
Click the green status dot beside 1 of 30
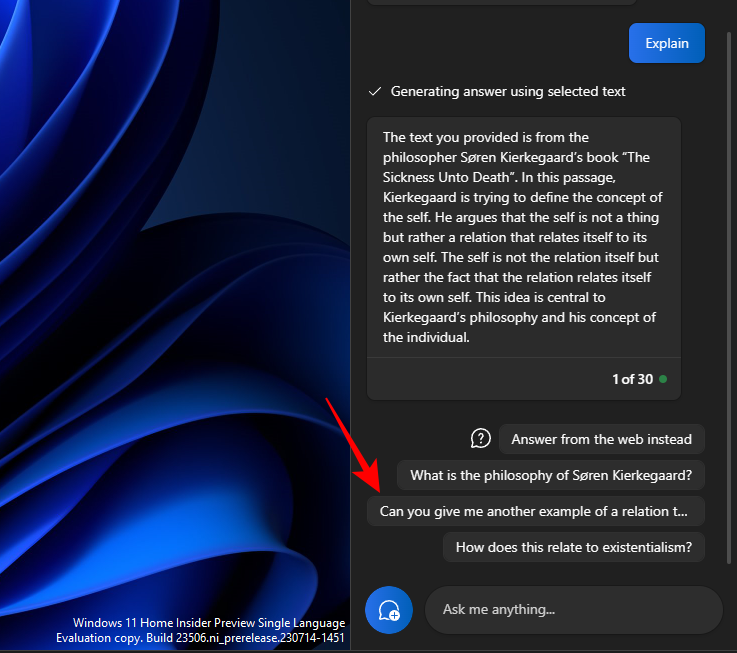[x=663, y=379]
